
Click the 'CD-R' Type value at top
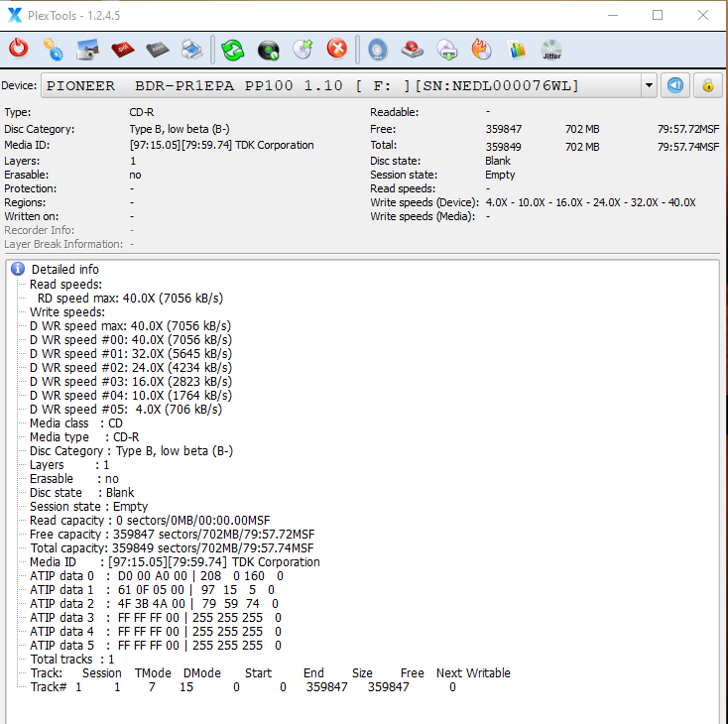[142, 112]
